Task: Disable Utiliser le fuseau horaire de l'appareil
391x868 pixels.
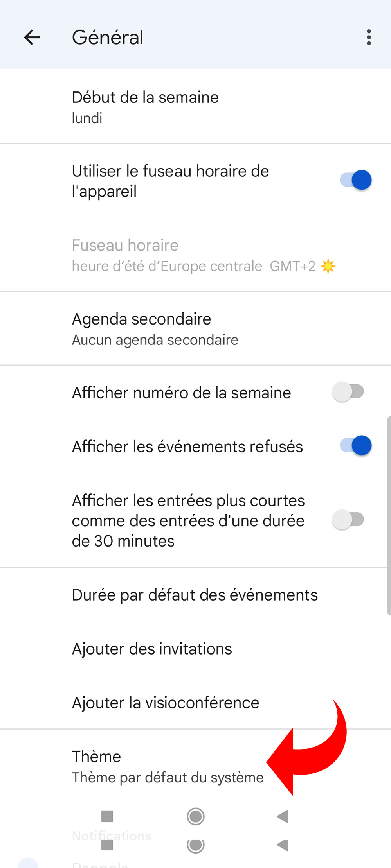Action: [355, 180]
